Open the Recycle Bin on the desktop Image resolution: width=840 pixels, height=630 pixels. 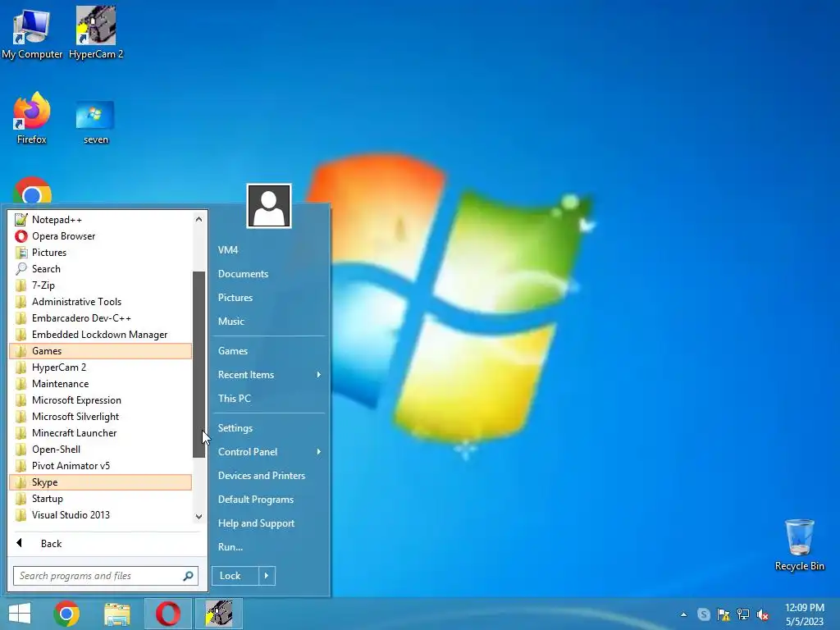tap(799, 546)
